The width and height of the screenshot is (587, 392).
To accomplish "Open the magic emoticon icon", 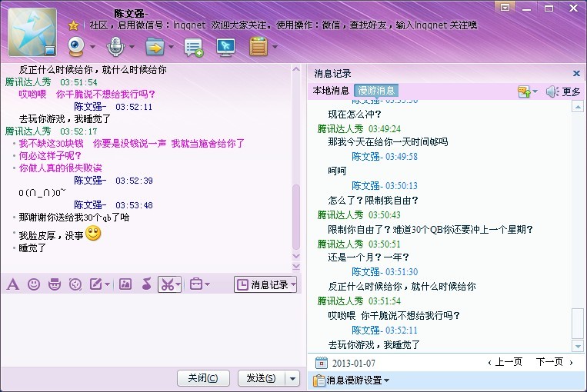I will [55, 284].
